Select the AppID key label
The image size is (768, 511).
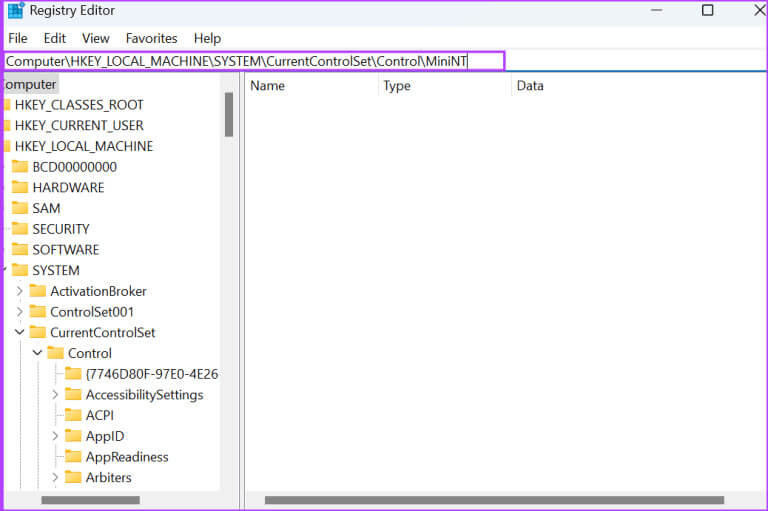[105, 436]
